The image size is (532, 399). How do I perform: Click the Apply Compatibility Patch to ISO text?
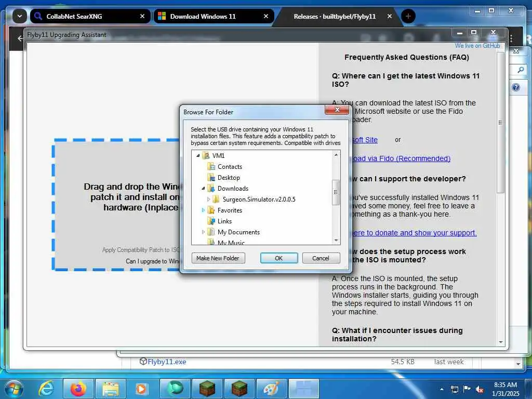click(x=141, y=250)
